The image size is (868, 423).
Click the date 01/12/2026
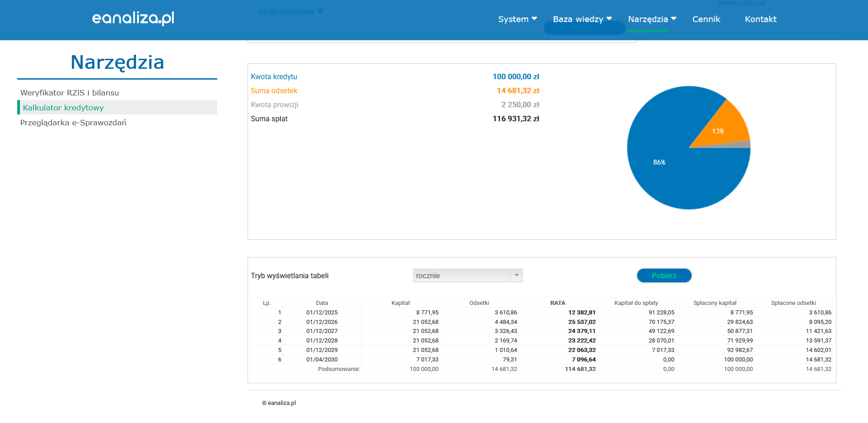(x=322, y=322)
